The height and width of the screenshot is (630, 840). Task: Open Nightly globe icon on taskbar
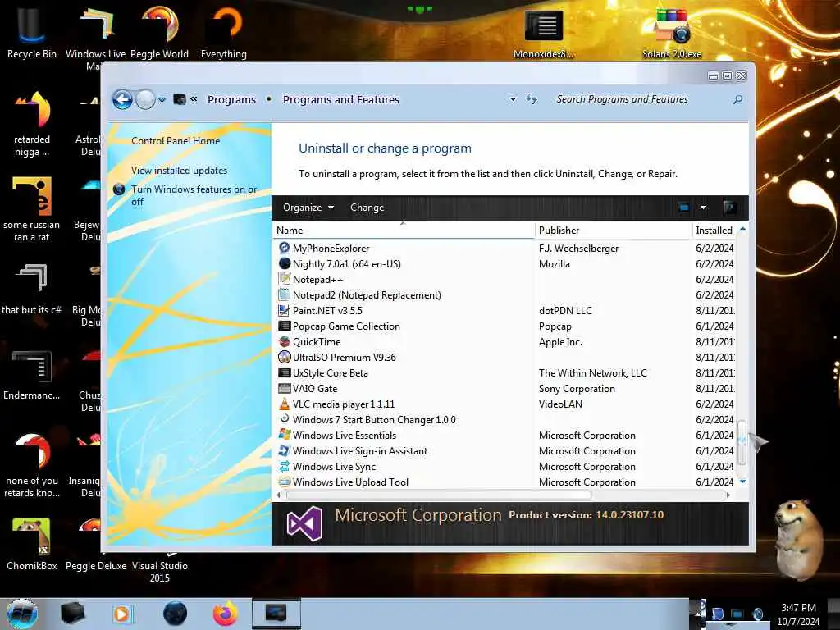[x=175, y=614]
